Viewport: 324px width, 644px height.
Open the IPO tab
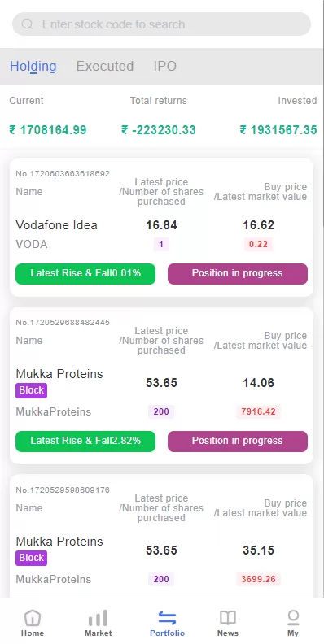(x=165, y=66)
